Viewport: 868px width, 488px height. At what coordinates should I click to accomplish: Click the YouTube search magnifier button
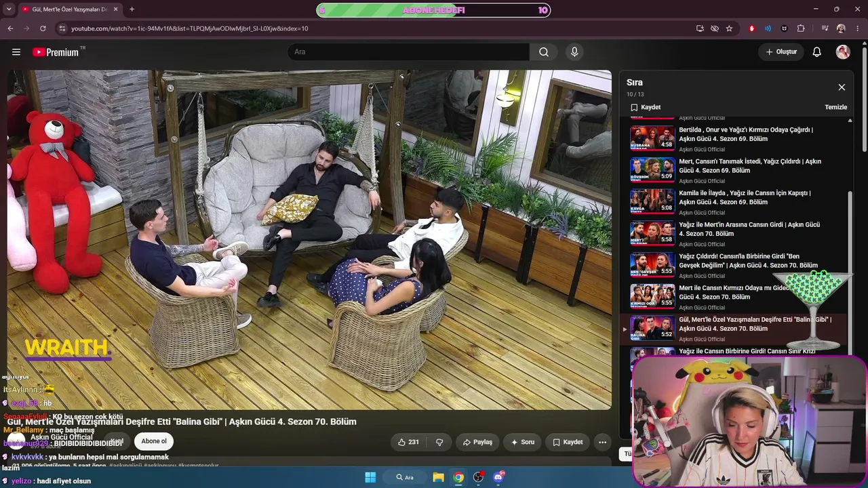[544, 52]
